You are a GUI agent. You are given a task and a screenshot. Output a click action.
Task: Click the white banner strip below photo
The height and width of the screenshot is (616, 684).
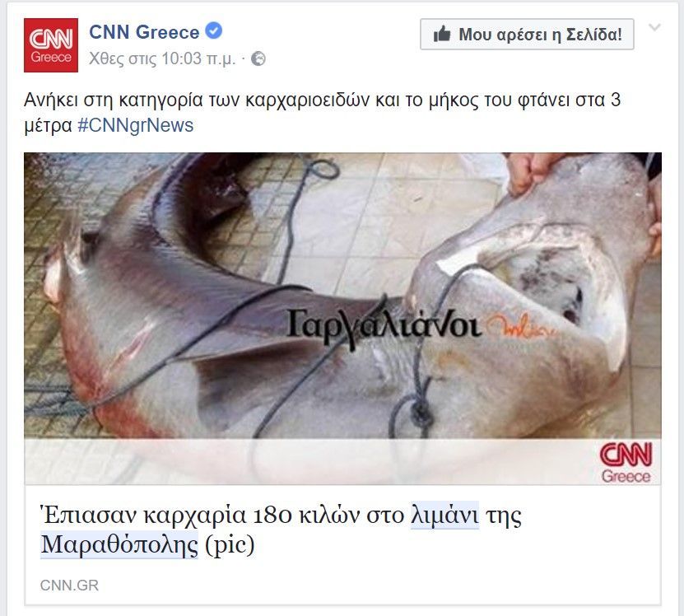tap(342, 461)
